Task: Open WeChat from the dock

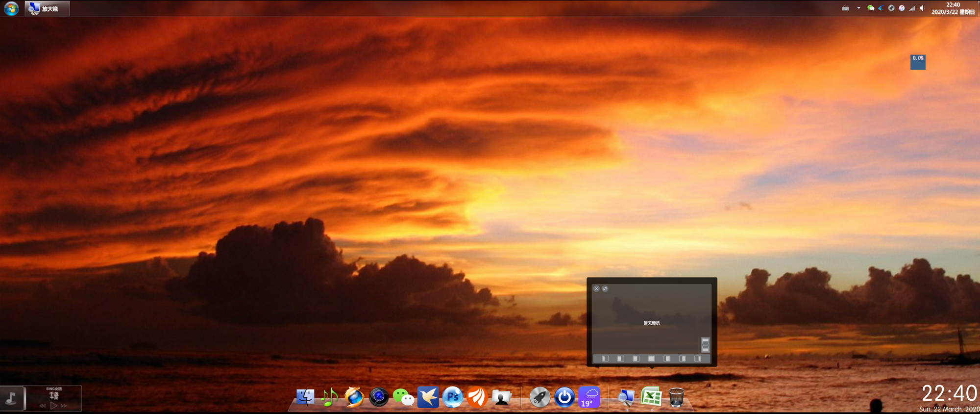Action: pyautogui.click(x=403, y=397)
